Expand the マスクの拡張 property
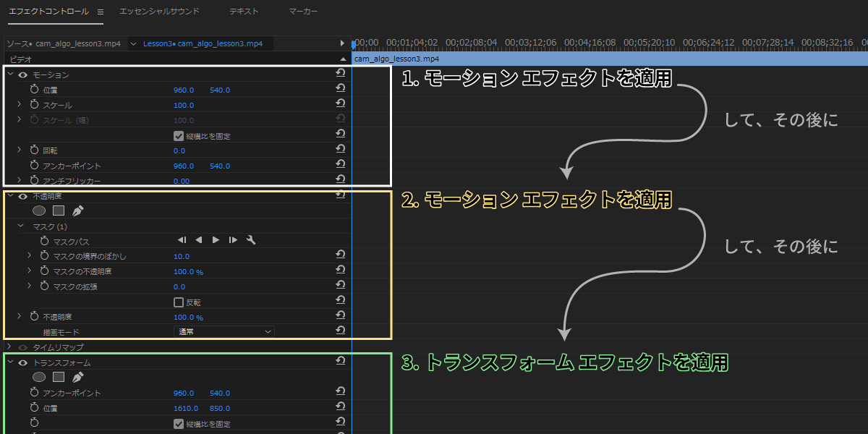The height and width of the screenshot is (434, 868). point(30,286)
